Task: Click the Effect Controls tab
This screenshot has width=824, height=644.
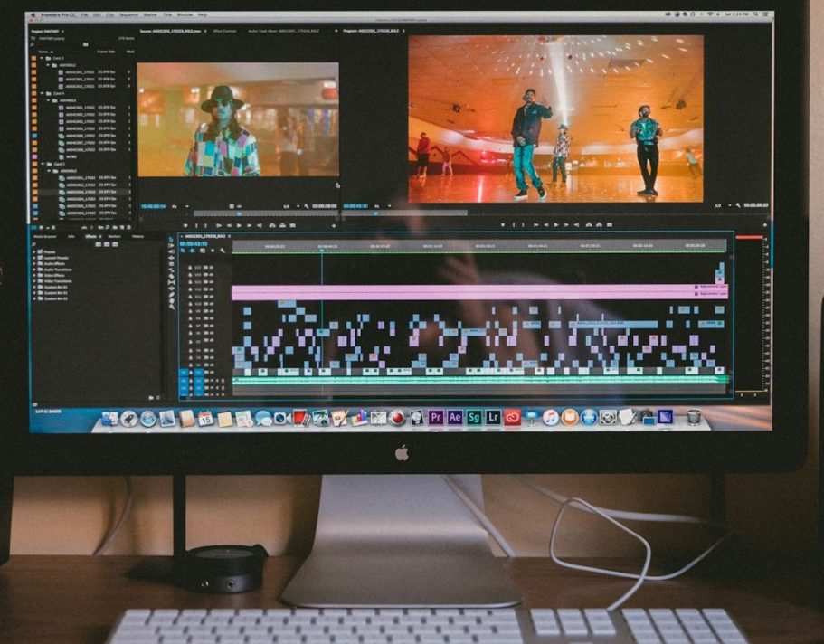Action: 223,31
